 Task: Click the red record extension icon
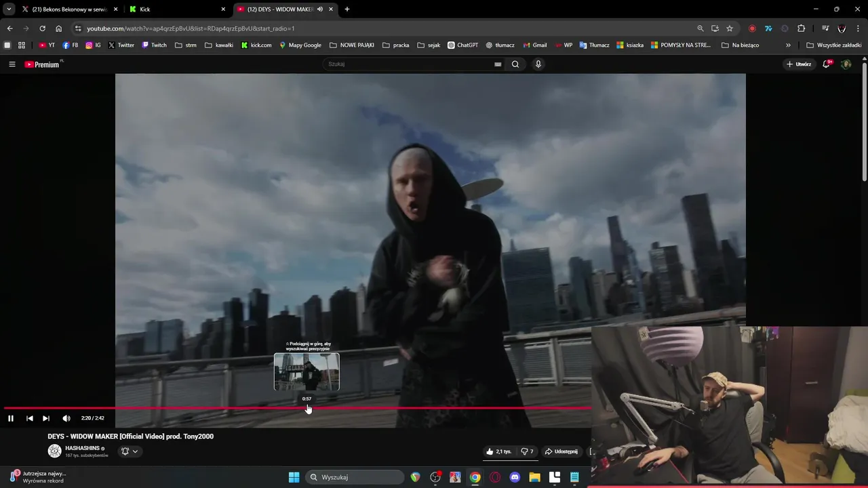coord(752,28)
